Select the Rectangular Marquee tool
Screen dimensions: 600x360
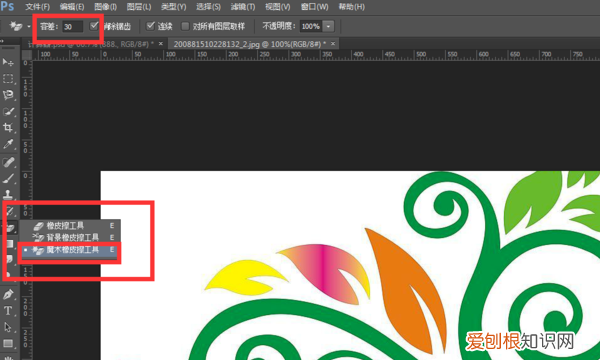pos(8,79)
